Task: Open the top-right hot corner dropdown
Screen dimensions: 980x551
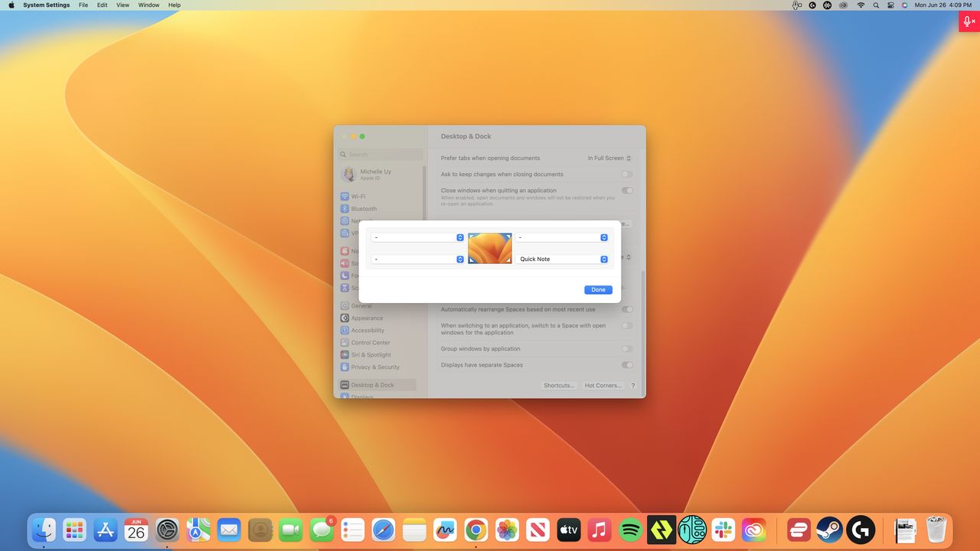Action: (562, 237)
